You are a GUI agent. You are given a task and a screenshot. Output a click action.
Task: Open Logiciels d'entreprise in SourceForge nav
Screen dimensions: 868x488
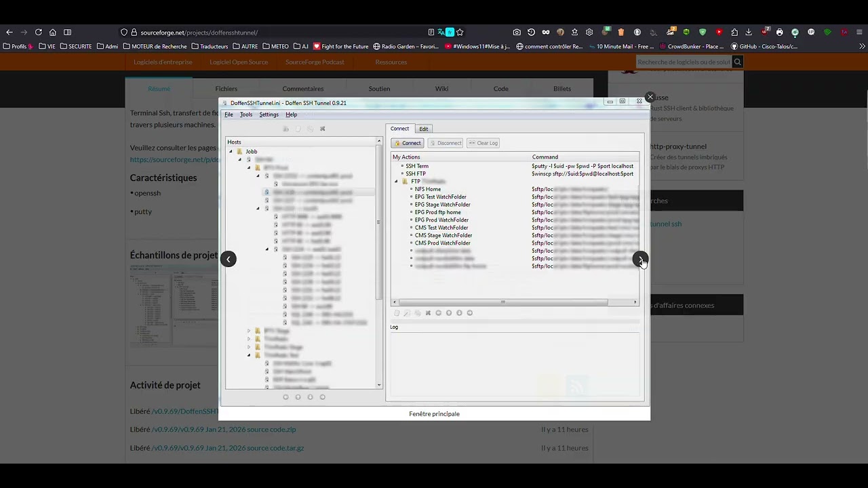coord(163,62)
